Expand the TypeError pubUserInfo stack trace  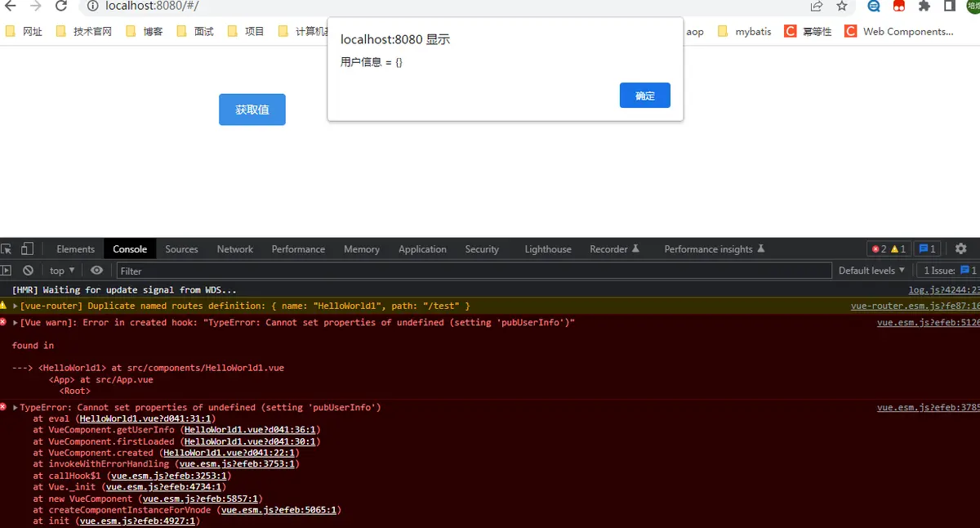pyautogui.click(x=16, y=407)
